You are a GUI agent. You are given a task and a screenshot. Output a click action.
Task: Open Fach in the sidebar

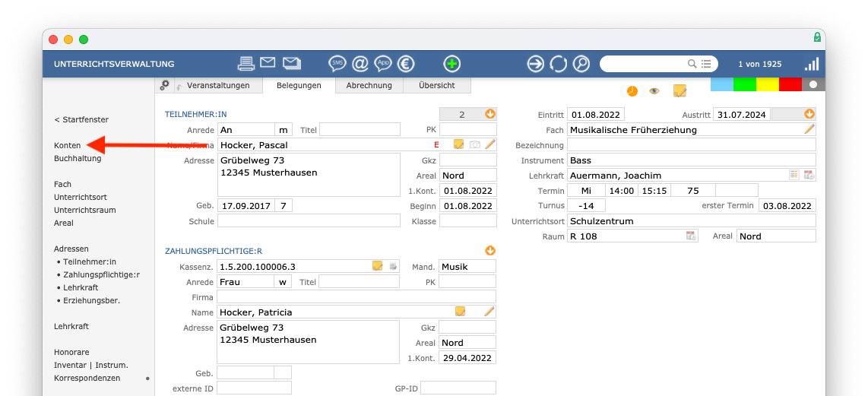pos(63,185)
